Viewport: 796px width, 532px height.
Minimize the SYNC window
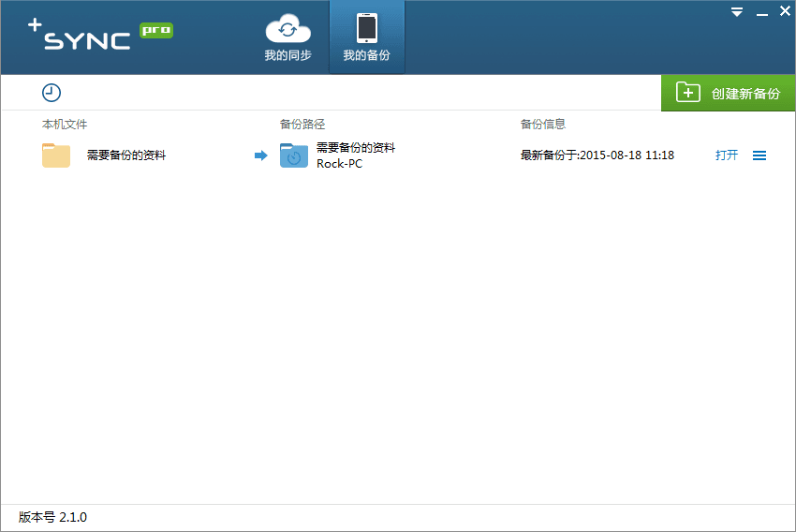coord(761,12)
